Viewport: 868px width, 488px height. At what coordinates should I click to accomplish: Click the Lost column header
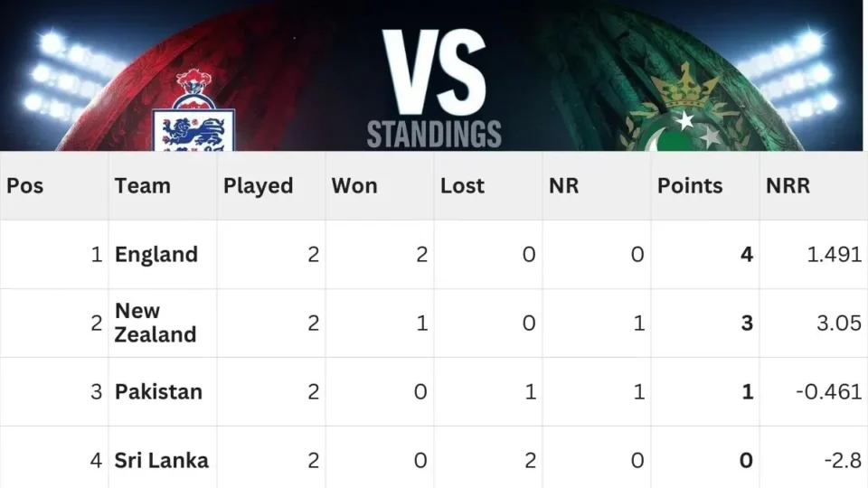pos(462,186)
